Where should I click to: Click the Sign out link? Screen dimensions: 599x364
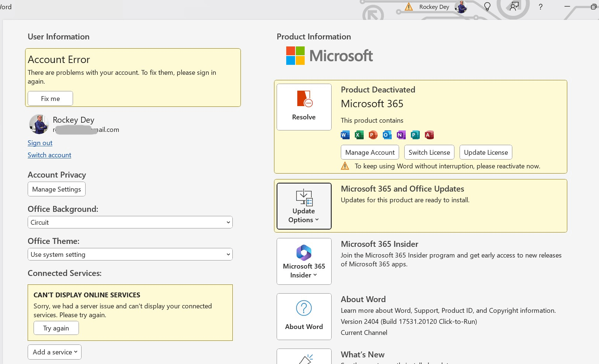pyautogui.click(x=40, y=143)
